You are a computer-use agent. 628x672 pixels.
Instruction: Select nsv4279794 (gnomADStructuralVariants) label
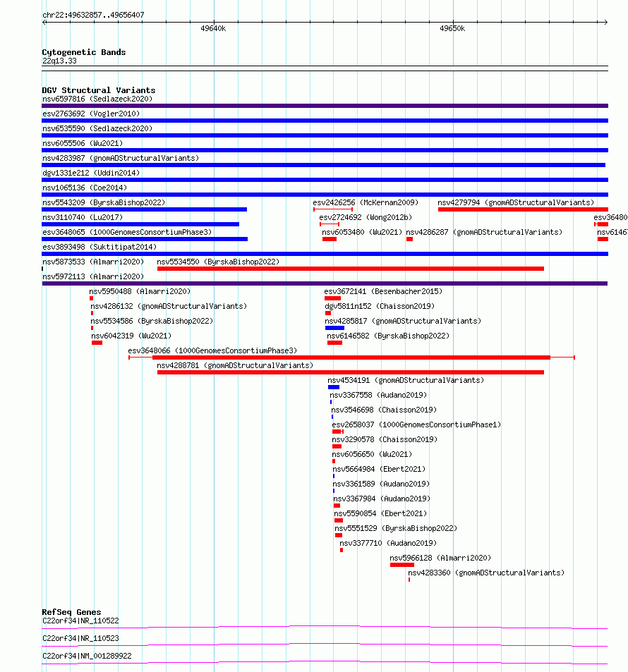coord(516,202)
